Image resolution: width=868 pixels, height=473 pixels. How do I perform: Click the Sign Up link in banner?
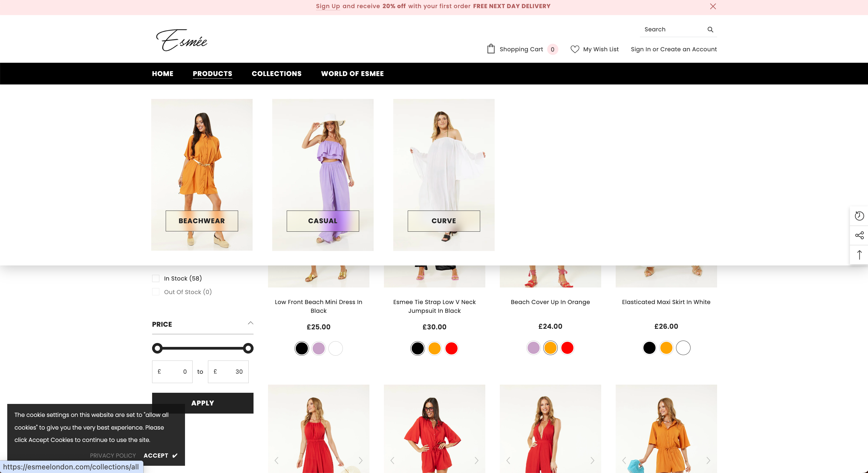328,6
